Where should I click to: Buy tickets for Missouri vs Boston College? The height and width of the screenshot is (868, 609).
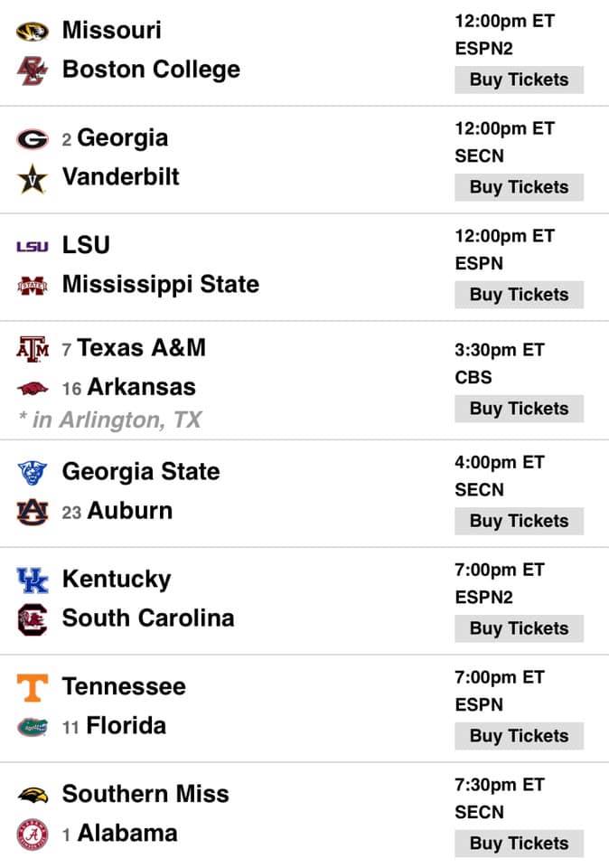519,80
